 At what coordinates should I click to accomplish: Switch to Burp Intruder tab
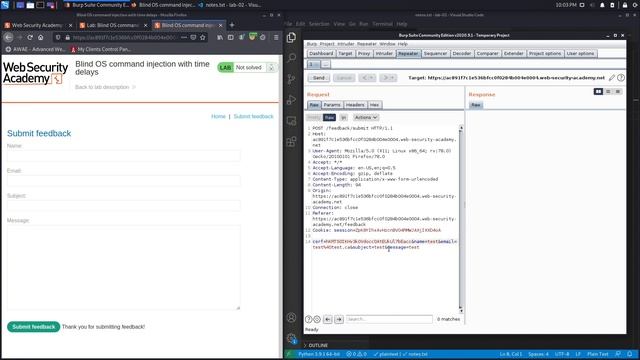pos(384,53)
